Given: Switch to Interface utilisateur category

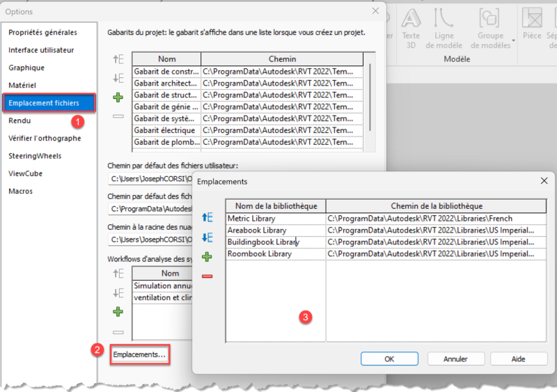Looking at the screenshot, I should pos(41,50).
